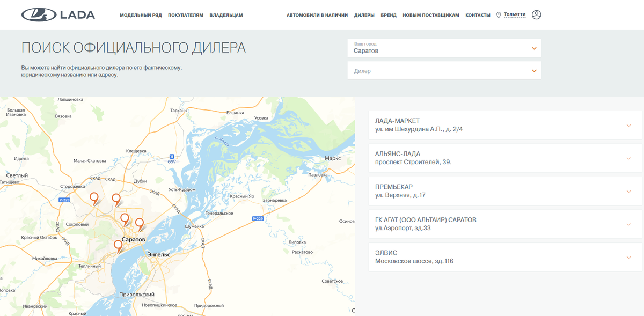Select the map marker near Сторожевка
Image resolution: width=644 pixels, height=316 pixels.
tap(94, 199)
